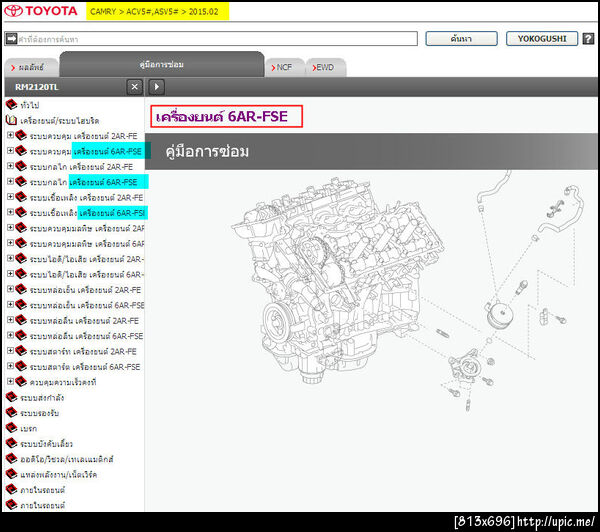600x532 pixels.
Task: Expand ระบบกลไก เครื่องยนต์ 6AR-FSE node
Action: (x=10, y=181)
